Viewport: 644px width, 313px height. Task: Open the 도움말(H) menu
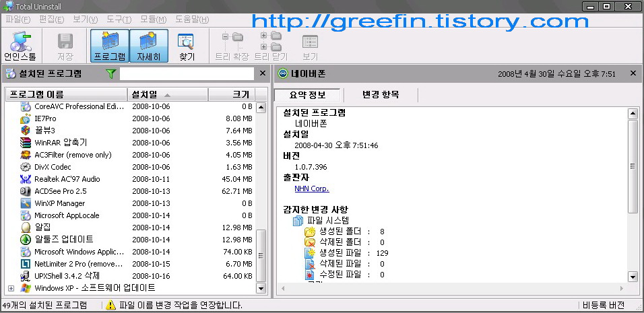192,20
